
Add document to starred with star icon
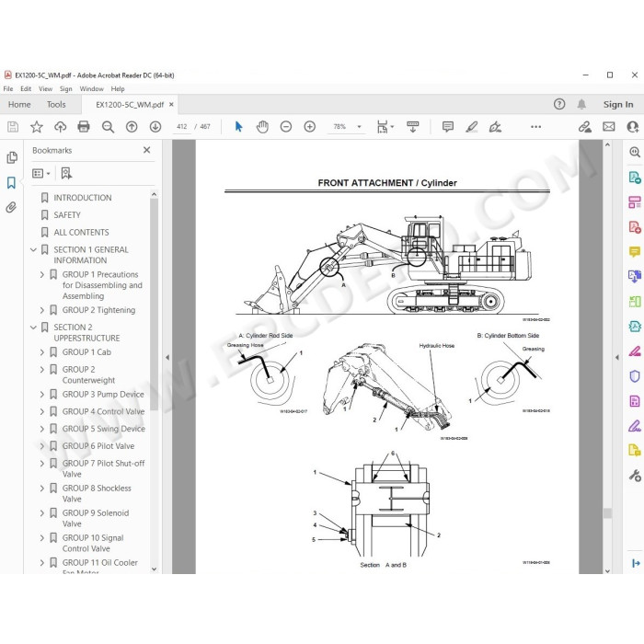37,127
